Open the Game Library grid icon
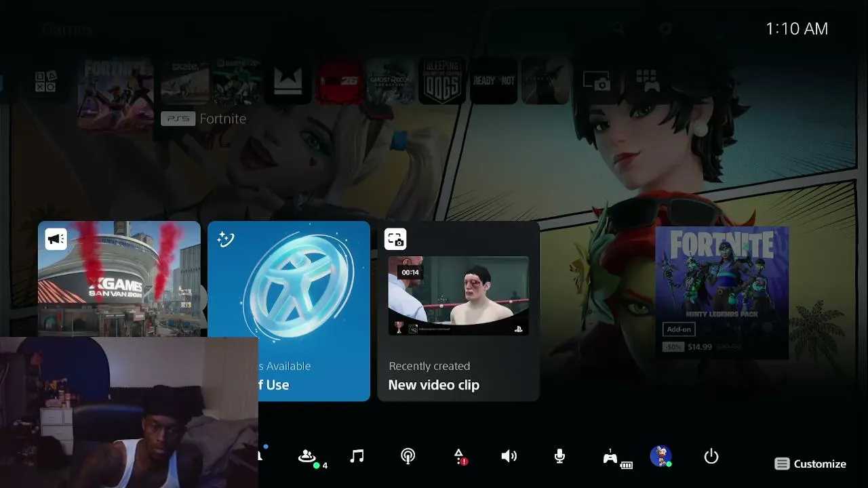The image size is (868, 488). coord(648,81)
